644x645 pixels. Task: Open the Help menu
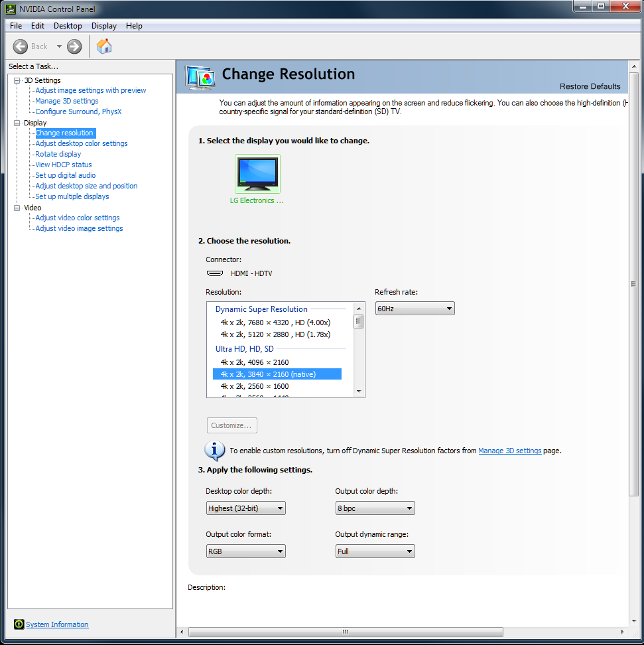tap(134, 26)
